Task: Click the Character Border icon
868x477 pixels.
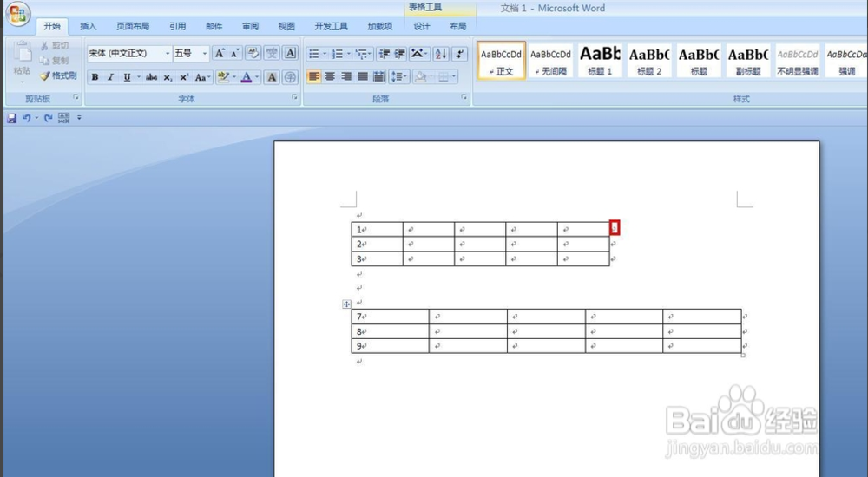Action: [290, 53]
